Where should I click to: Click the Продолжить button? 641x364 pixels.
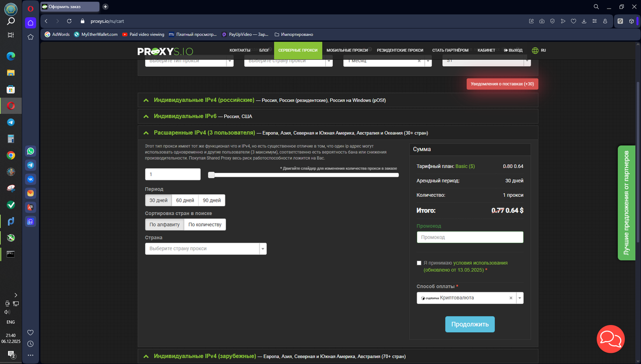pos(470,324)
